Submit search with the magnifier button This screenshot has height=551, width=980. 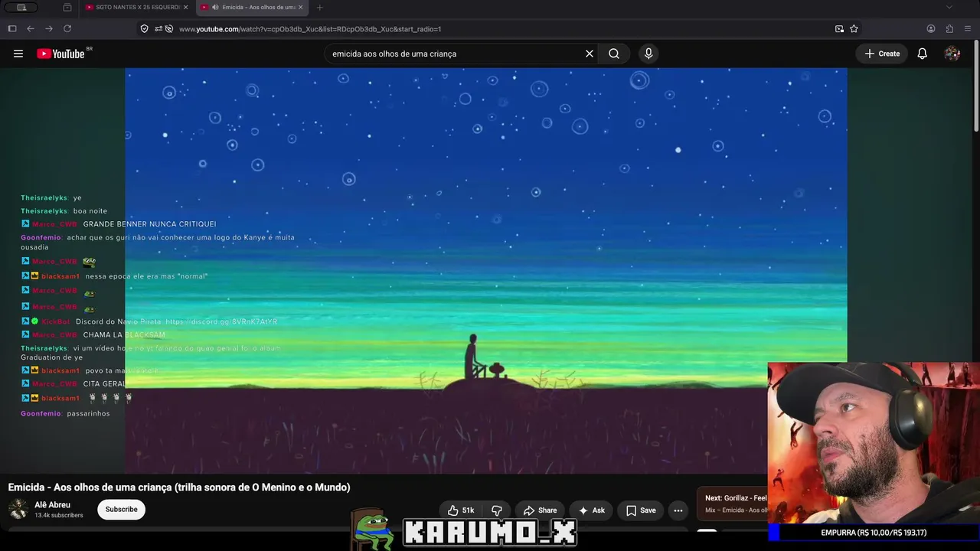614,54
